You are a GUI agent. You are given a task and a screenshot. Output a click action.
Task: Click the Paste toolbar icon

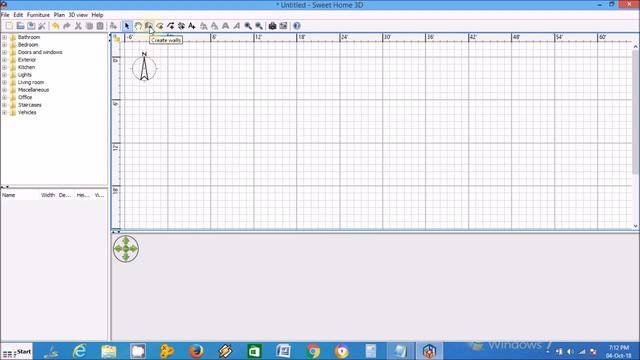[100, 26]
